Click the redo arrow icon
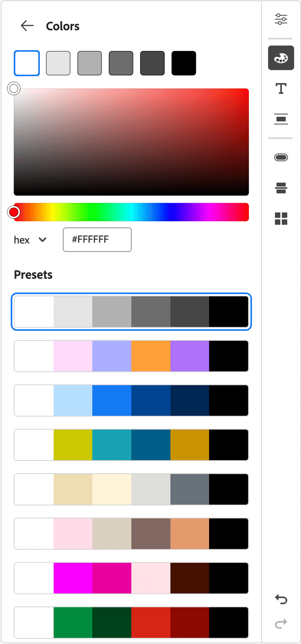 click(x=281, y=624)
